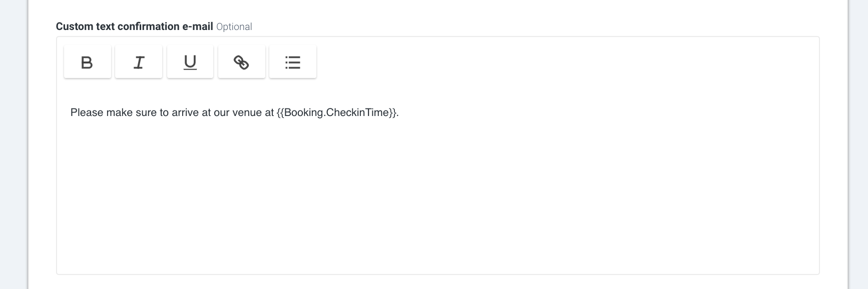Screen dimensions: 868x289
Task: Click the "Booking" part of the template variable
Action: pos(303,112)
